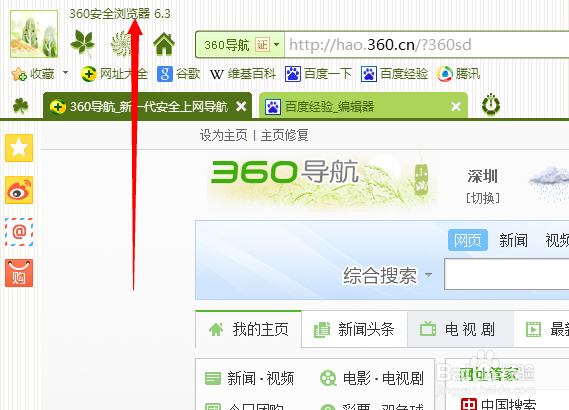
Task: Click the 证 certificate badge
Action: click(x=262, y=45)
